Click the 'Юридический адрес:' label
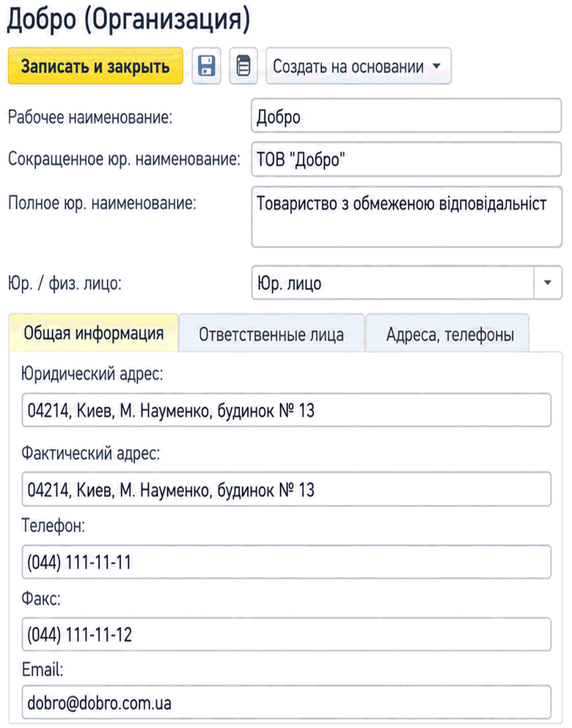This screenshot has width=572, height=728. [x=92, y=374]
